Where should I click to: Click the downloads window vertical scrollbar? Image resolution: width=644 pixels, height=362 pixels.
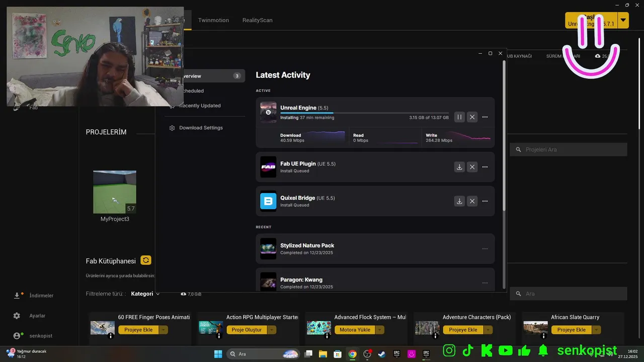click(504, 136)
